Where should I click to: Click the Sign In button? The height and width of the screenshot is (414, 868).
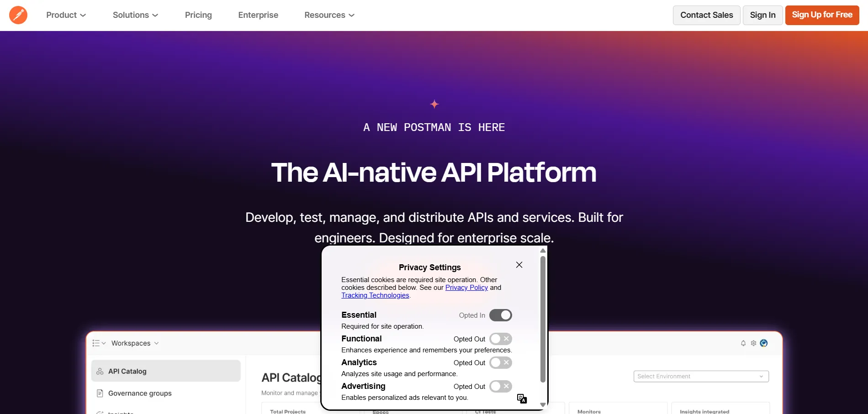point(763,15)
